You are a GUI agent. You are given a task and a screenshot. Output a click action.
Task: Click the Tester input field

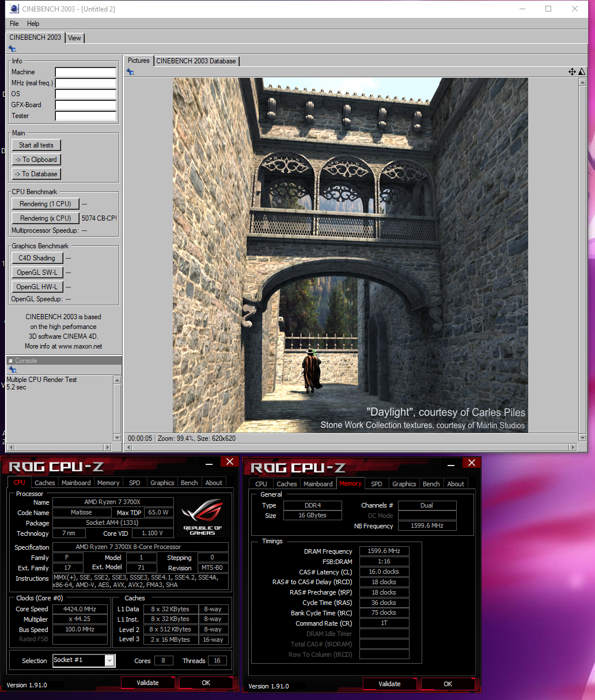tap(86, 116)
